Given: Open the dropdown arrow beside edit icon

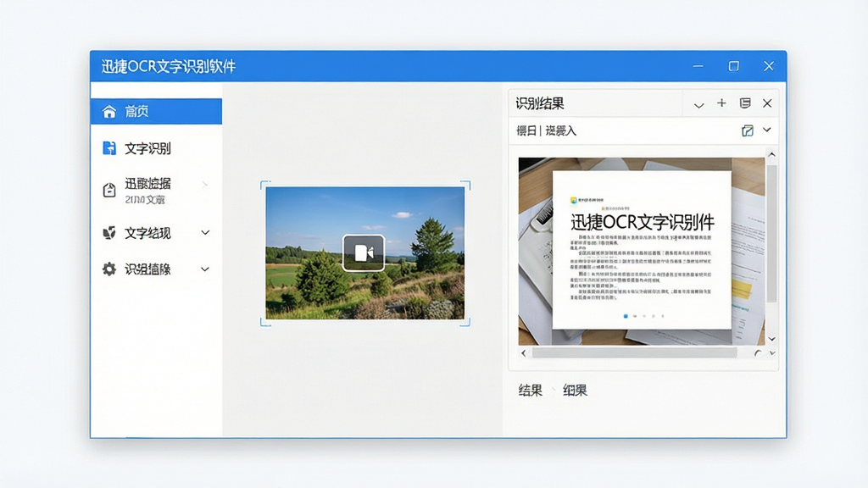Looking at the screenshot, I should tap(766, 130).
